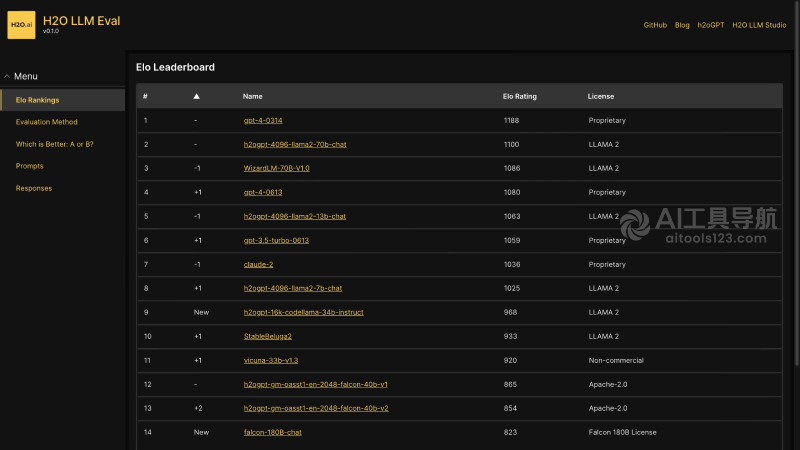Click Elo rating 968 cell
Screen dimensions: 800x450
510,312
